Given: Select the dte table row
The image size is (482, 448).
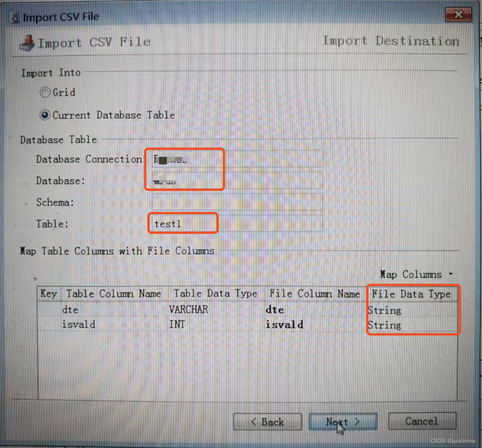Looking at the screenshot, I should [247, 310].
